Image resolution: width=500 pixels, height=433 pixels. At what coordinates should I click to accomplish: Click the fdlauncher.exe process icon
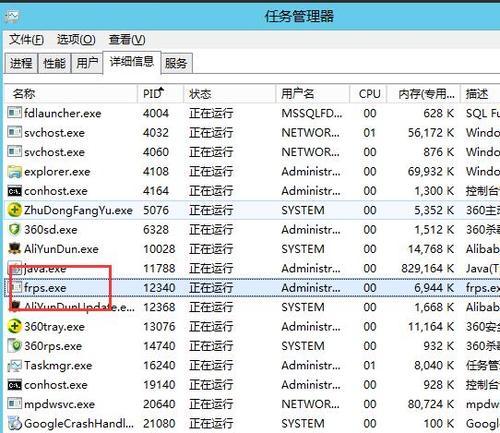pyautogui.click(x=14, y=112)
